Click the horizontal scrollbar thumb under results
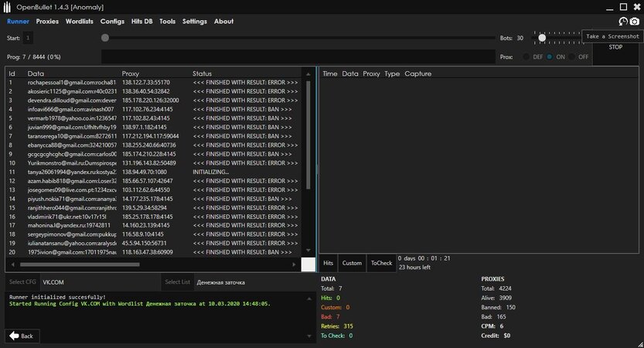 click(x=80, y=264)
